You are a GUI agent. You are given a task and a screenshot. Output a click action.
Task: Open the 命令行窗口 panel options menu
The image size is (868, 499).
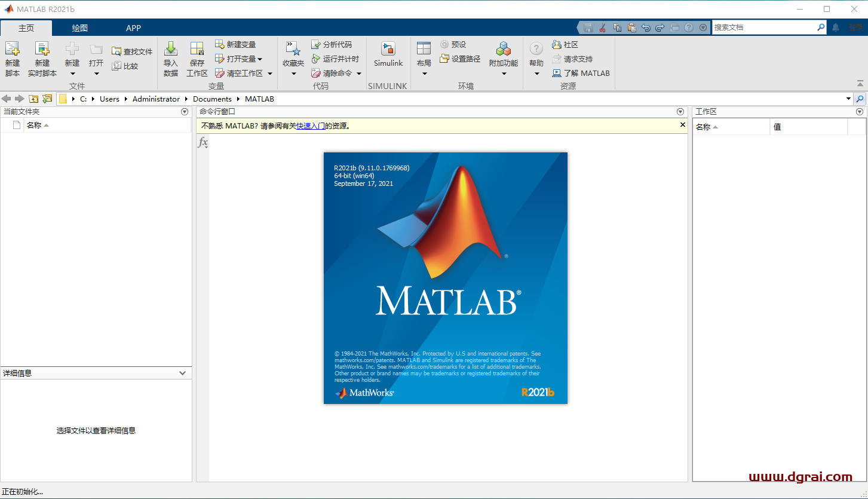680,111
